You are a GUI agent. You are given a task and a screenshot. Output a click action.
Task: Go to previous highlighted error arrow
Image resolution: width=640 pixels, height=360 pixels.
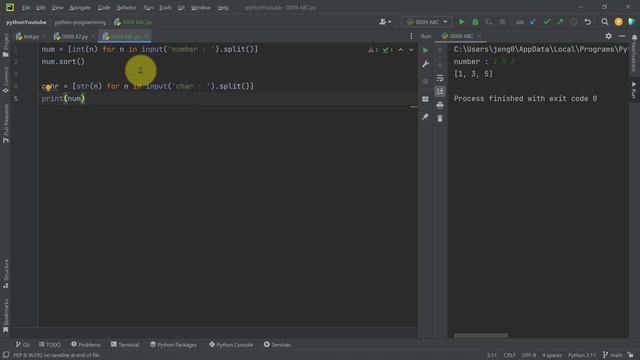(x=401, y=50)
